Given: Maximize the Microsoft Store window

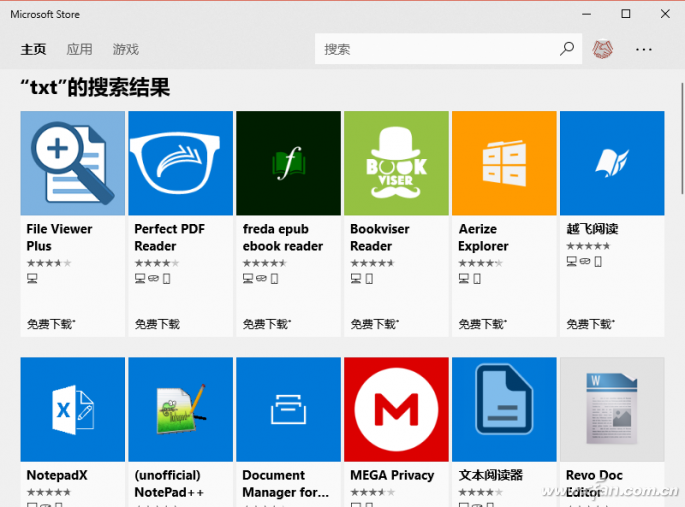Looking at the screenshot, I should click(626, 14).
